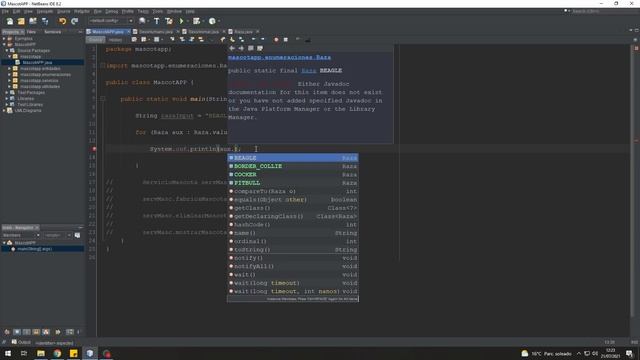This screenshot has height=360, width=640.
Task: Select BORDER_COLLIE completion item
Action: click(293, 166)
